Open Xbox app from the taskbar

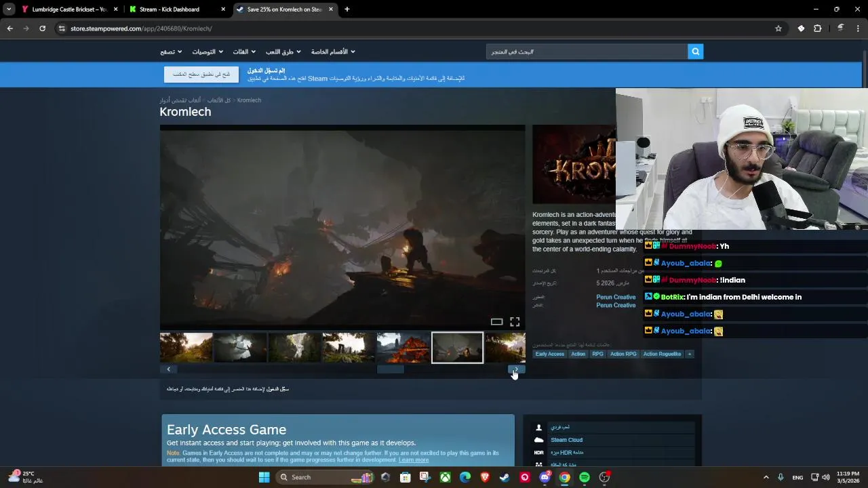click(445, 477)
